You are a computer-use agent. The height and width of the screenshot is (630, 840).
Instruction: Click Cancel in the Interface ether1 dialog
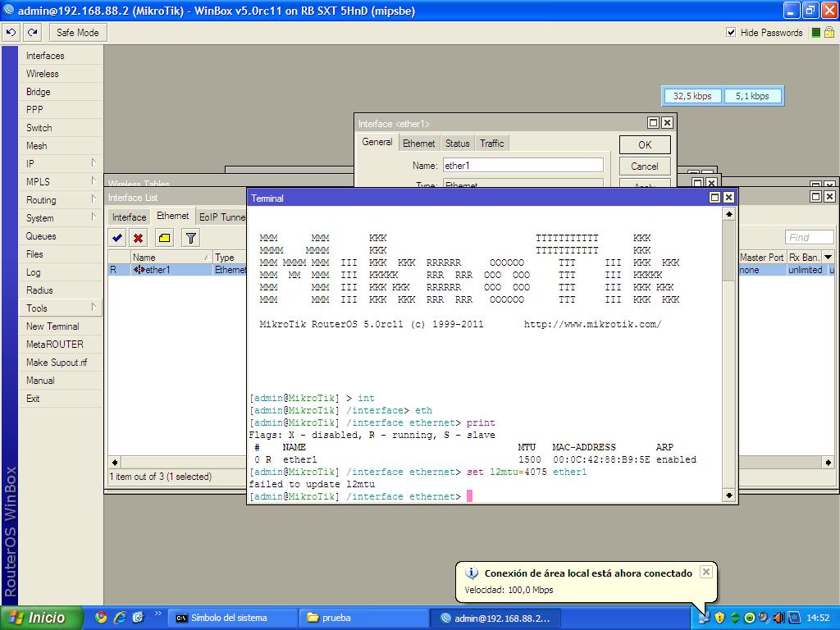point(645,166)
